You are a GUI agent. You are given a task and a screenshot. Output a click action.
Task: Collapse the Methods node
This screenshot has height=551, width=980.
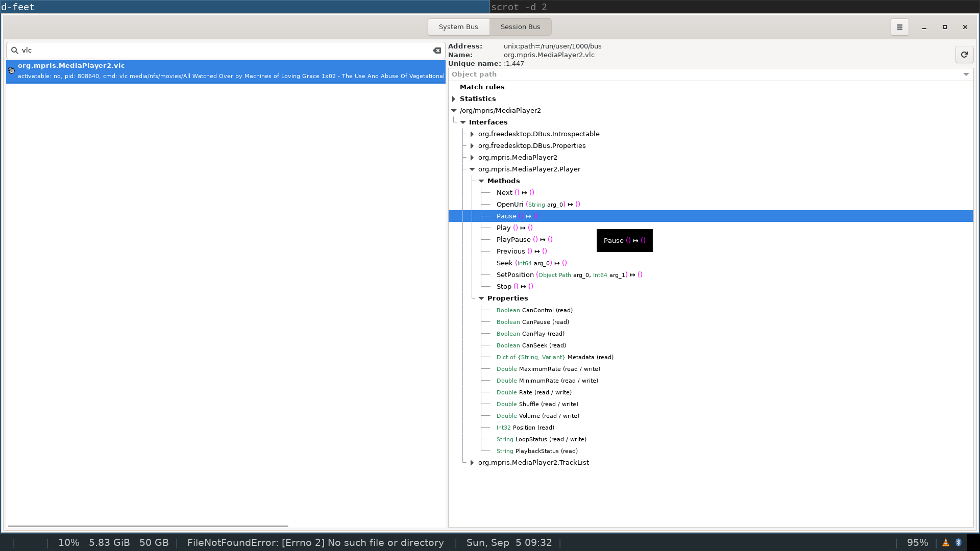point(481,181)
